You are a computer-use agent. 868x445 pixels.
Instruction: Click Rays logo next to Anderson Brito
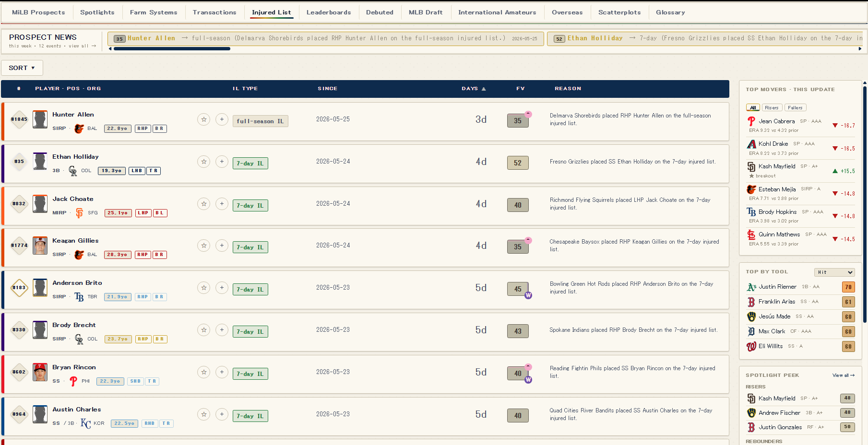pos(79,297)
